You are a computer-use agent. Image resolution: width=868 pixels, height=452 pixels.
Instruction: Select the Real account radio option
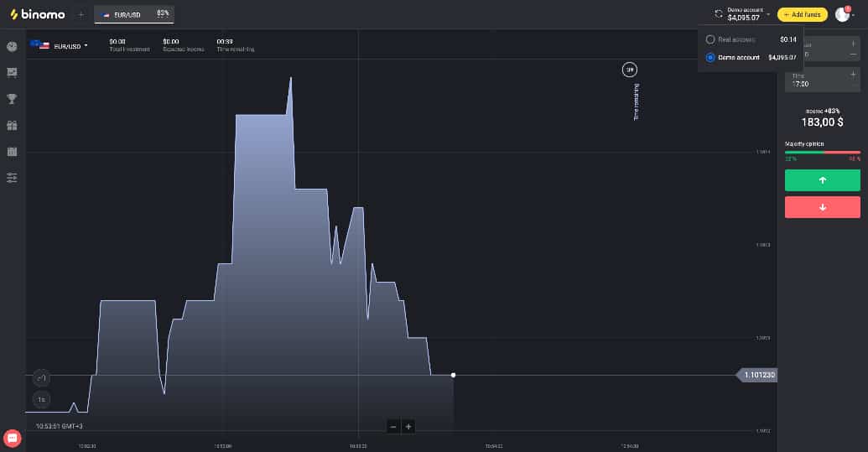pyautogui.click(x=710, y=40)
